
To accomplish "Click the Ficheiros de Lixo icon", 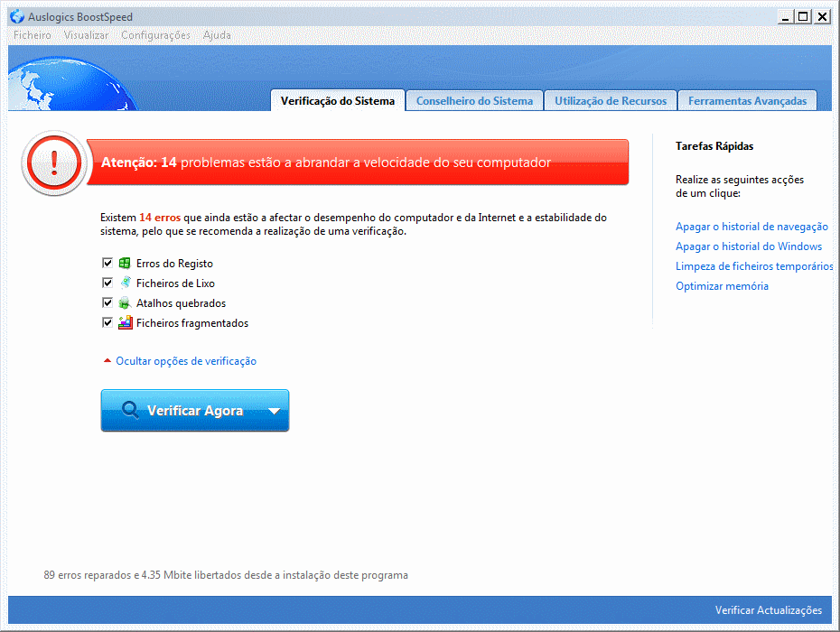I will coord(125,283).
